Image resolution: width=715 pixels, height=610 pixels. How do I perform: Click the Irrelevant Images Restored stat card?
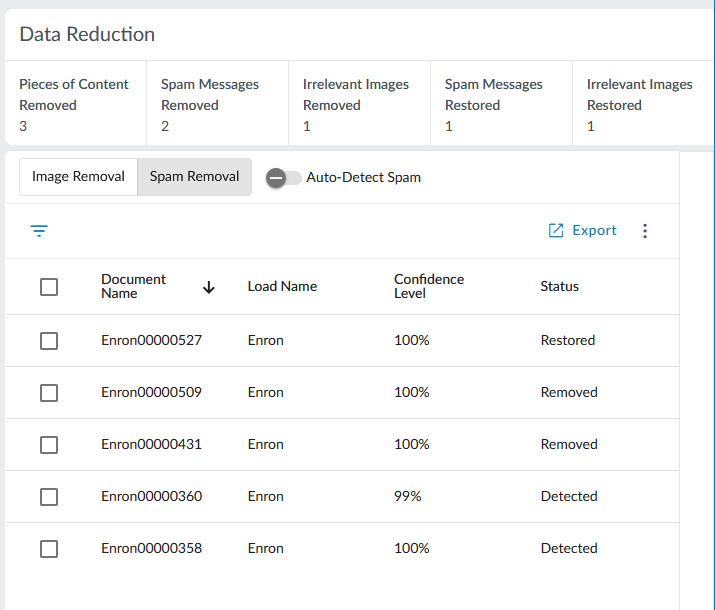640,105
